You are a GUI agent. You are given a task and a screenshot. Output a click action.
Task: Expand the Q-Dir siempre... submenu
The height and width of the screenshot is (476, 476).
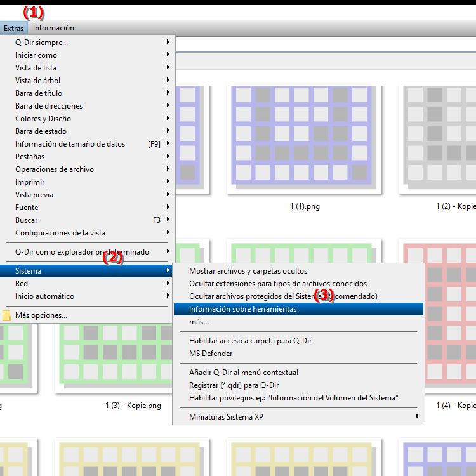coord(88,42)
